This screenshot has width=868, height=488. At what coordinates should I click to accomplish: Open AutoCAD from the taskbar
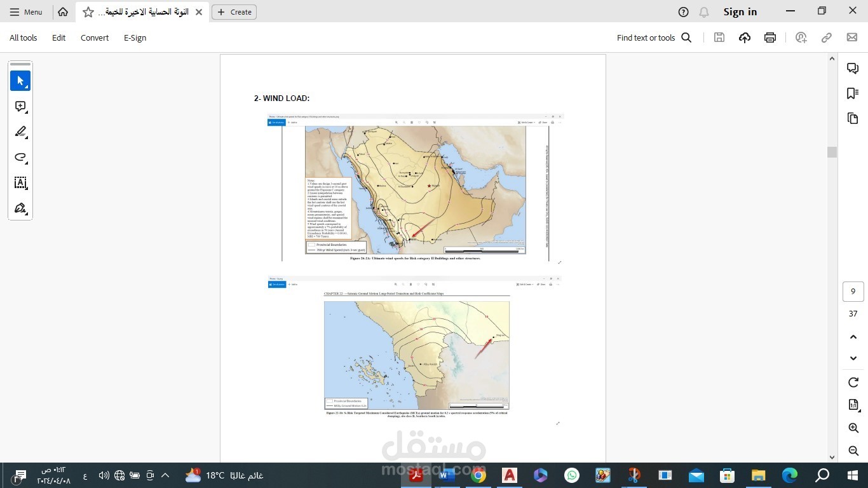tap(510, 475)
